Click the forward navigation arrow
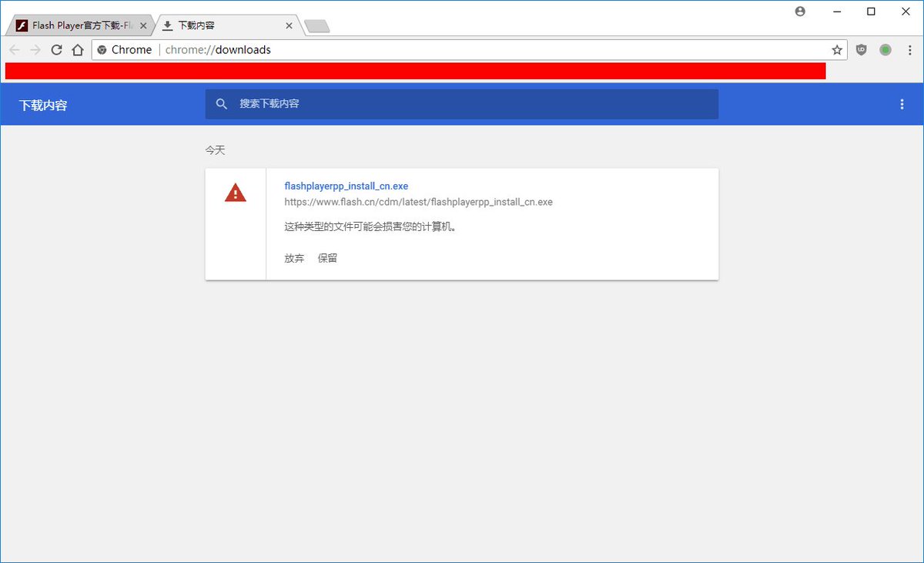 pos(35,49)
